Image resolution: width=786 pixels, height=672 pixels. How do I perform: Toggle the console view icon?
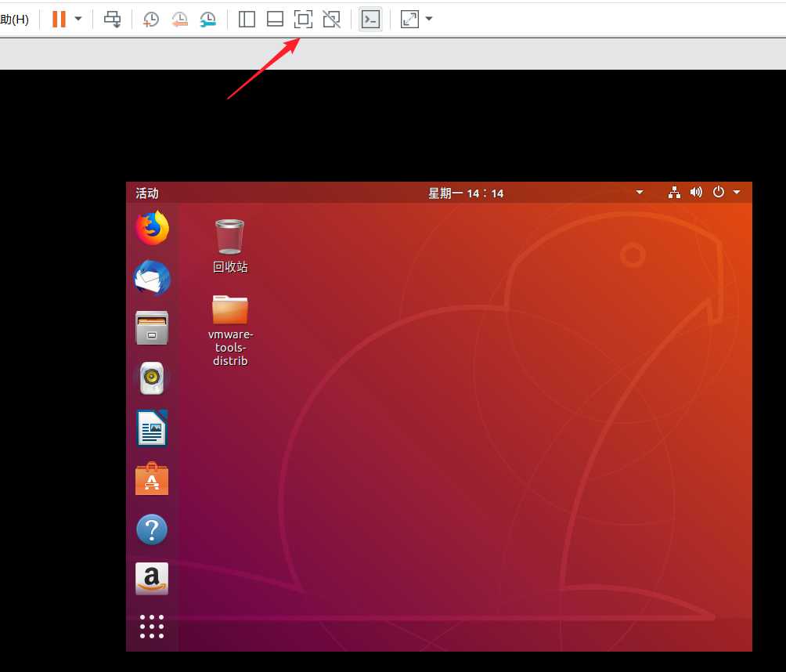(370, 20)
